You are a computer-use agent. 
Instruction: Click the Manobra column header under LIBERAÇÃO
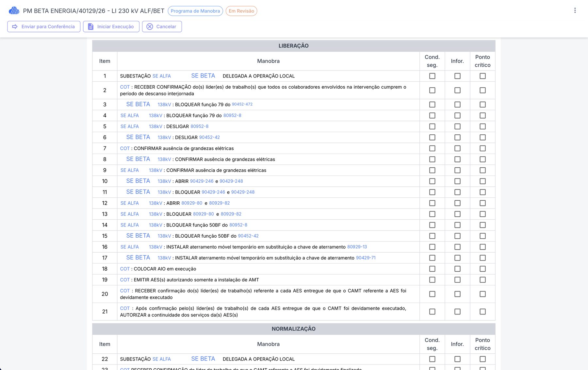pos(268,61)
